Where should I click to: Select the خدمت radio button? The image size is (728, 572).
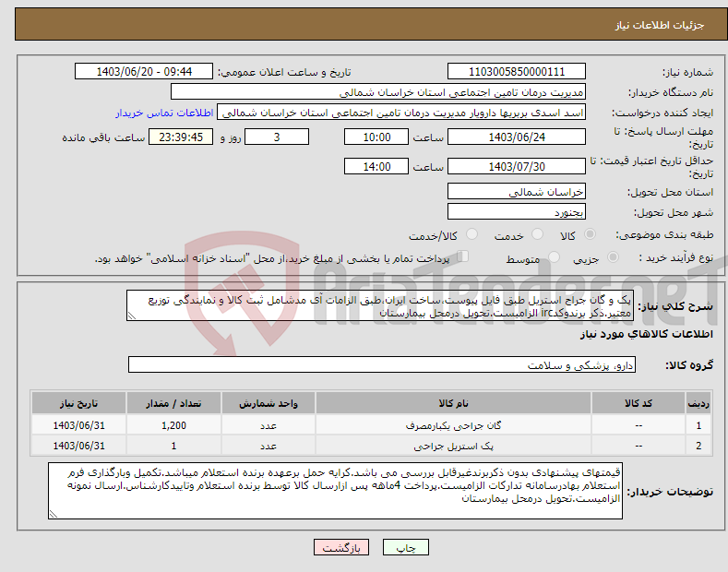pos(537,234)
